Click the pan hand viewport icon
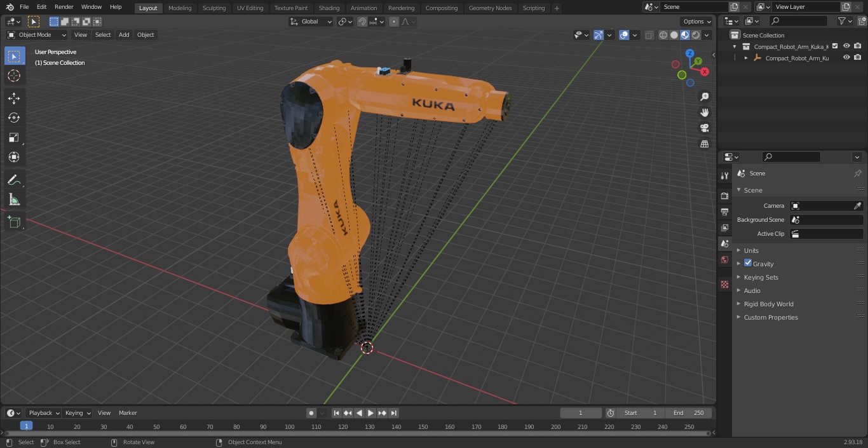Image resolution: width=868 pixels, height=448 pixels. [704, 112]
